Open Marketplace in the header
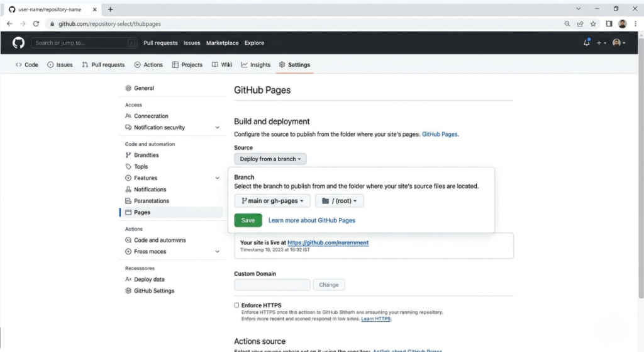Screen dimensions: 644x352 click(x=222, y=43)
